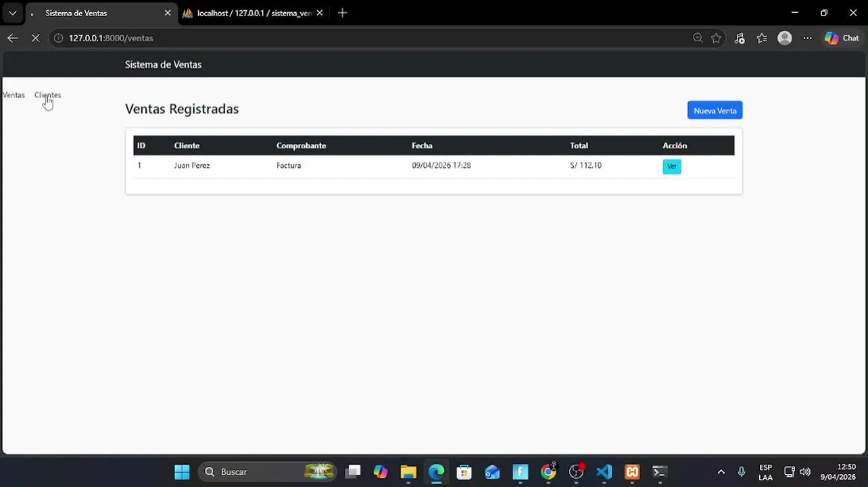This screenshot has height=487, width=868.
Task: Open the browser profile avatar
Action: (x=785, y=38)
